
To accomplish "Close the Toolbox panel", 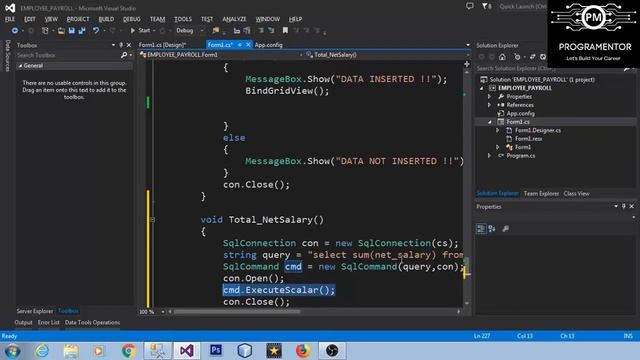I will click(x=129, y=45).
